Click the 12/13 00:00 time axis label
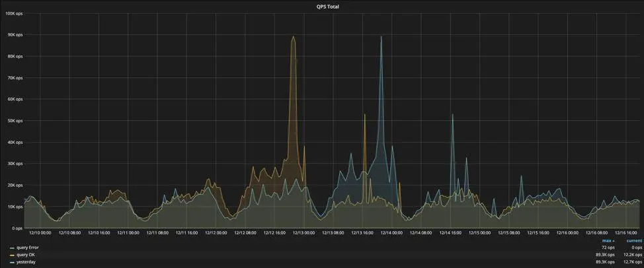This screenshot has height=268, width=644. click(x=304, y=233)
